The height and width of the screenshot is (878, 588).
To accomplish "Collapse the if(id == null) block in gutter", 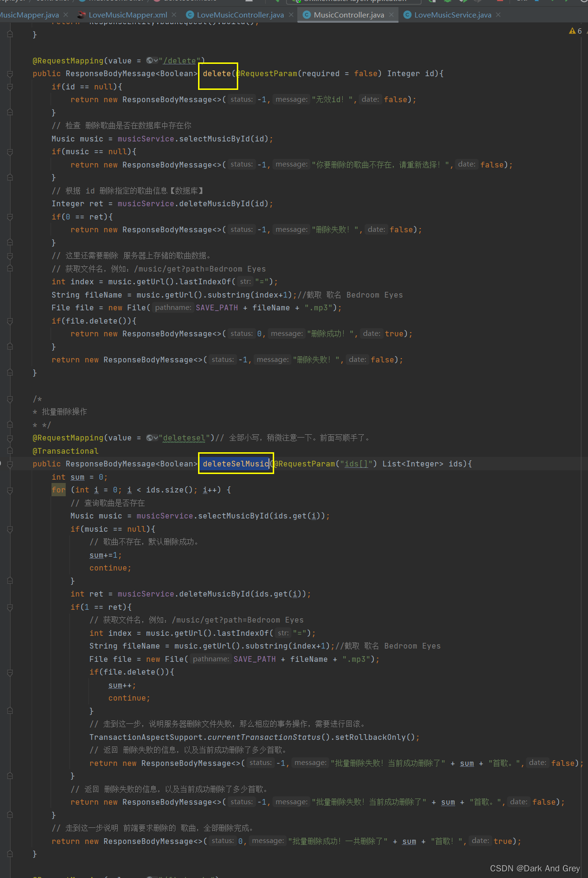I will point(10,87).
